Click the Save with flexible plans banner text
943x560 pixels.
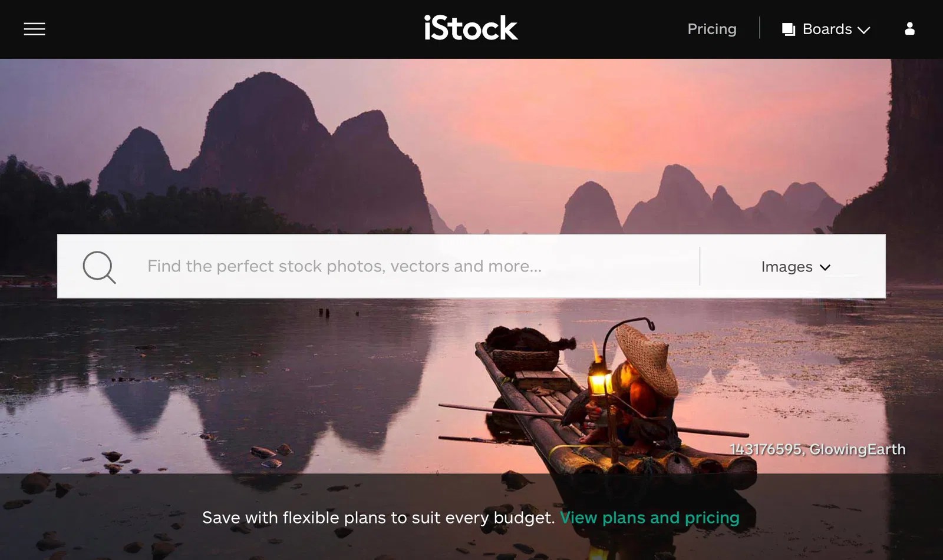click(x=378, y=518)
